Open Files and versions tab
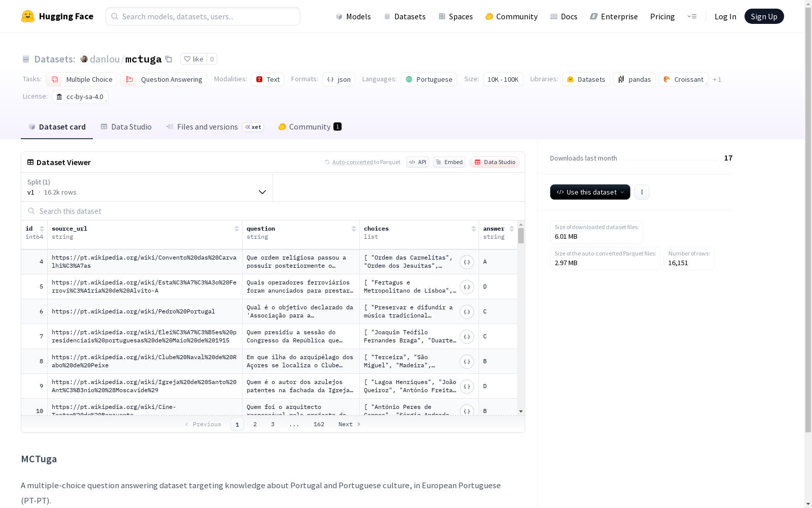 215,127
